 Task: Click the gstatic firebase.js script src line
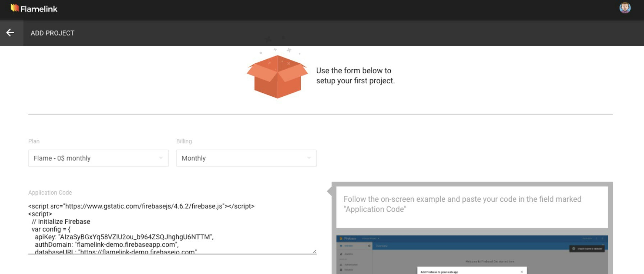tap(141, 206)
